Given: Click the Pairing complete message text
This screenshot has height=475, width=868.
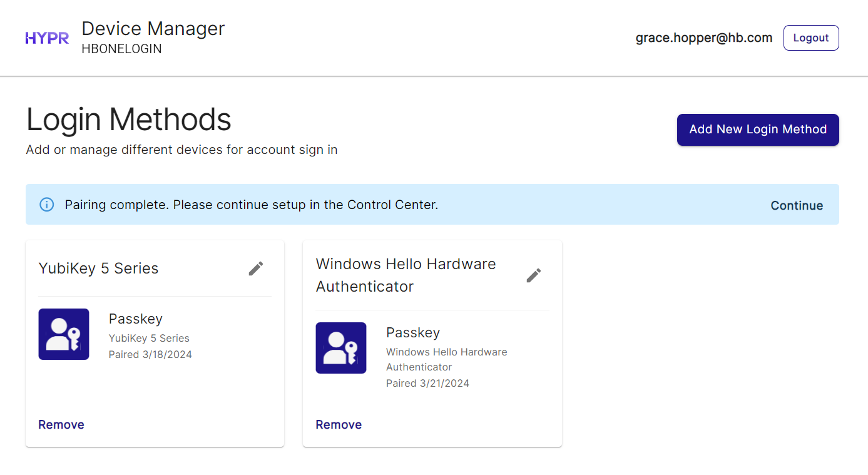Looking at the screenshot, I should pyautogui.click(x=252, y=205).
